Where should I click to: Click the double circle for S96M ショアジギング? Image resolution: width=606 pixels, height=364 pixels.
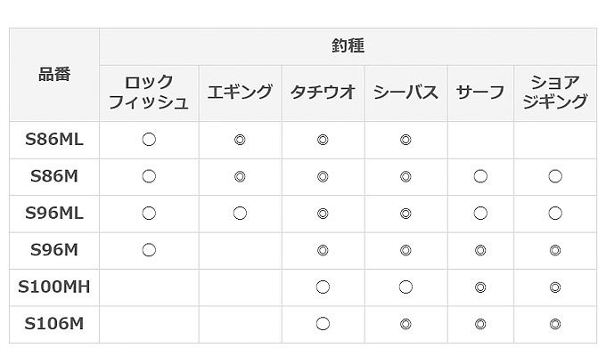click(x=555, y=250)
